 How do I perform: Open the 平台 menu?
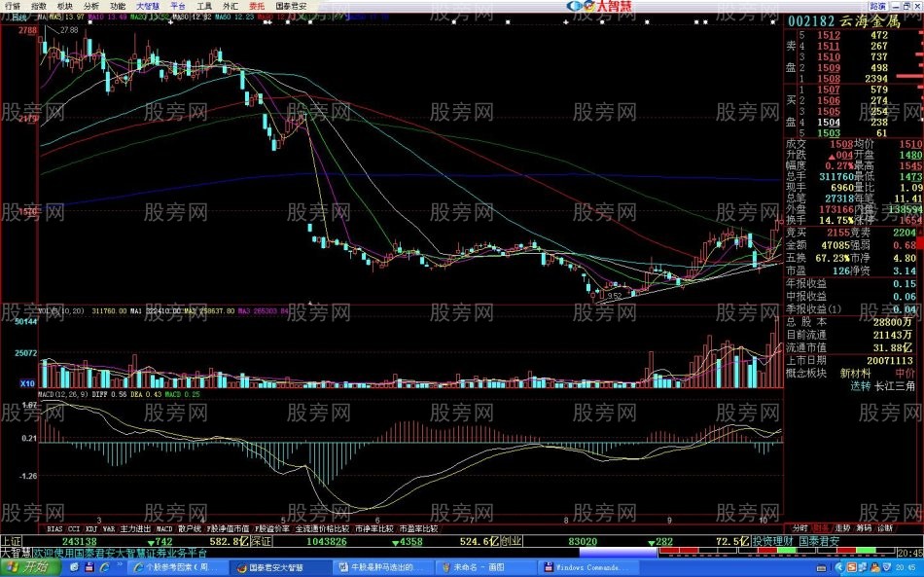tap(177, 6)
